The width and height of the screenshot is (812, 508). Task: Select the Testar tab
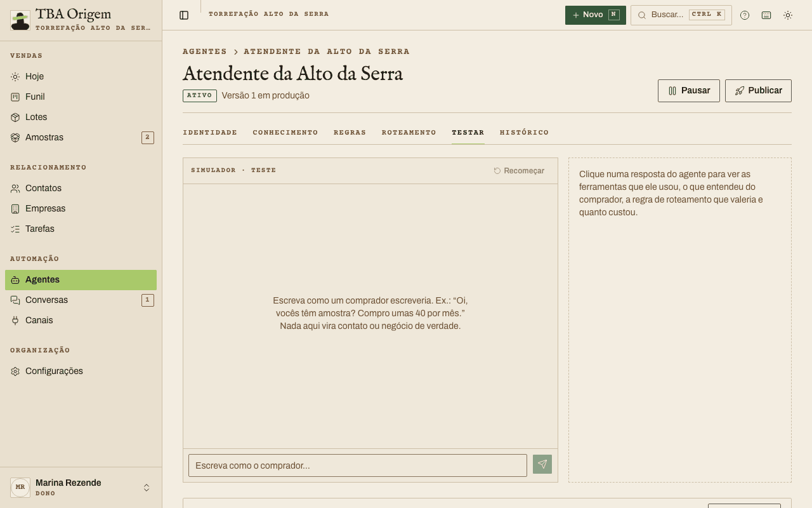(468, 133)
